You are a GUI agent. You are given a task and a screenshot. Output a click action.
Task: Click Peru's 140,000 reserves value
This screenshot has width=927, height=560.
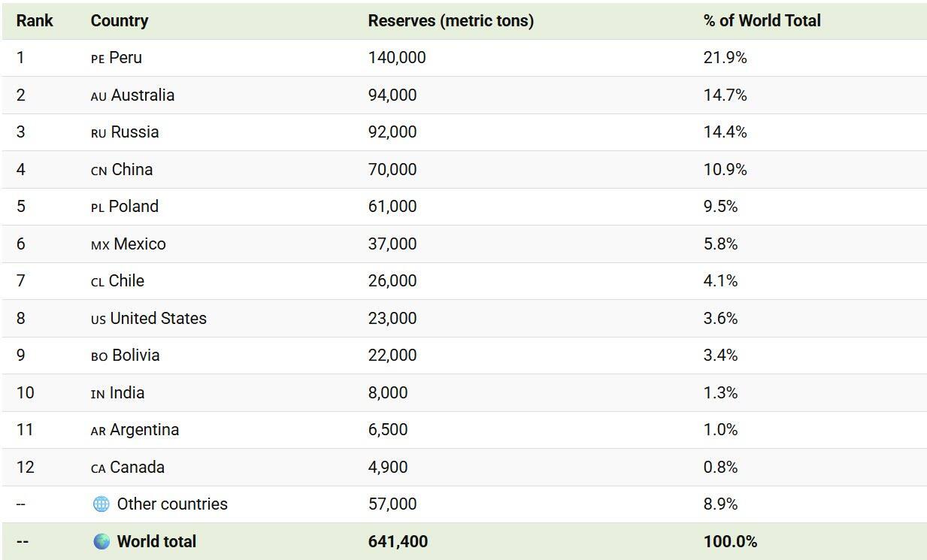click(396, 58)
